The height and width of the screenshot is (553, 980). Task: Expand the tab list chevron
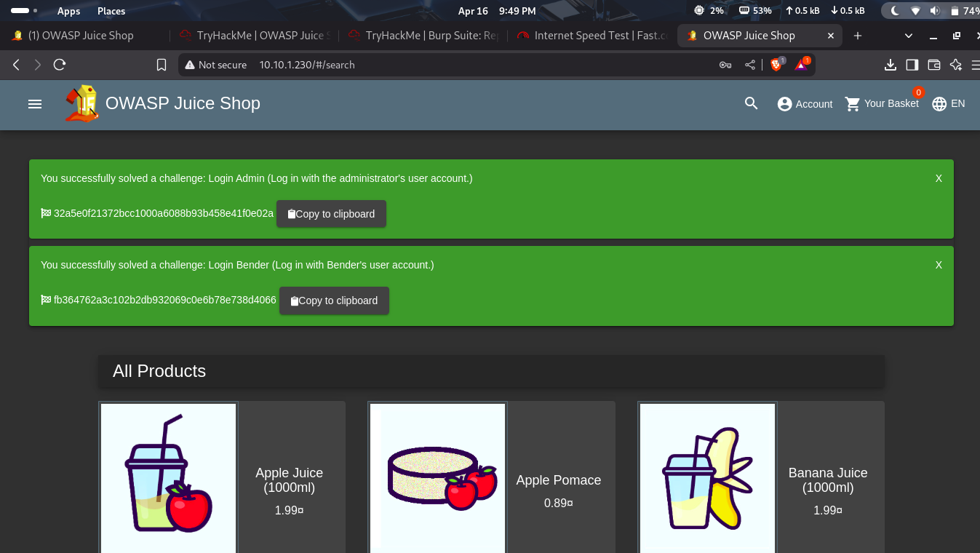(908, 36)
